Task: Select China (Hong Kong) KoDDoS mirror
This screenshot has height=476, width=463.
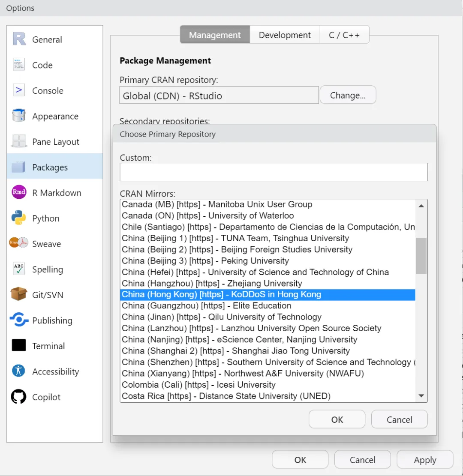Action: click(268, 294)
